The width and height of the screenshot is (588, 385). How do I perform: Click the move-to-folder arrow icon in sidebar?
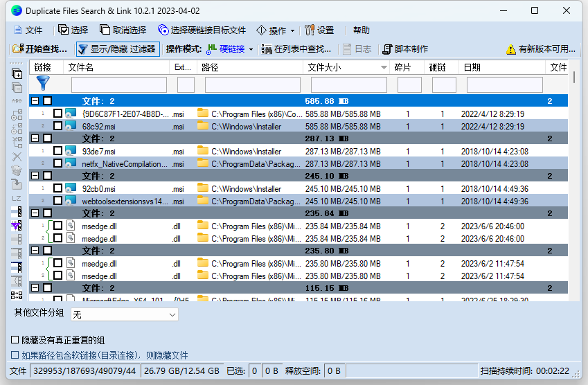tap(17, 184)
